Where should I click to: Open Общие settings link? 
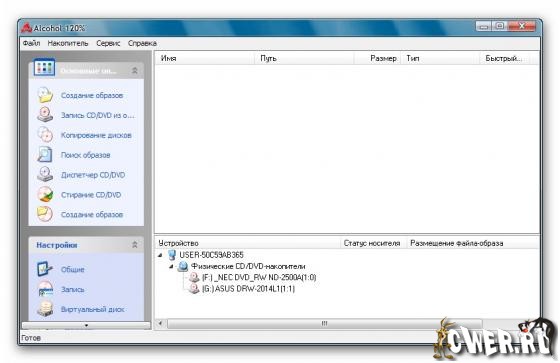[72, 269]
